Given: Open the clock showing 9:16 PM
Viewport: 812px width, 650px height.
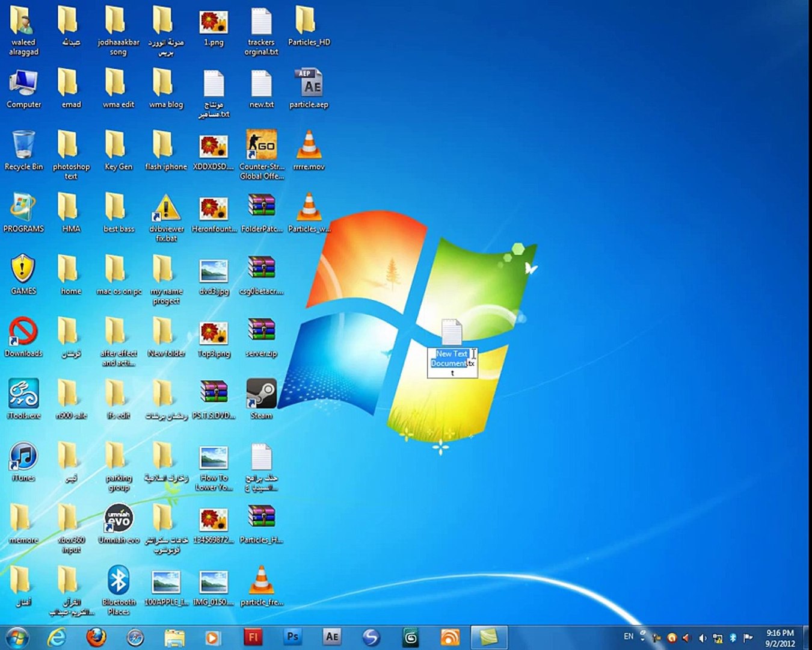Looking at the screenshot, I should [x=780, y=638].
